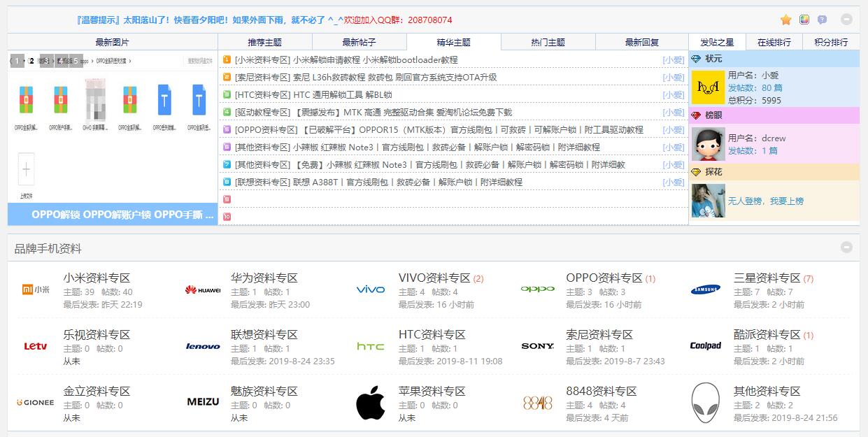Viewport: 868px width, 437px height.
Task: Click the 探花 yellow diamond icon
Action: coord(696,172)
